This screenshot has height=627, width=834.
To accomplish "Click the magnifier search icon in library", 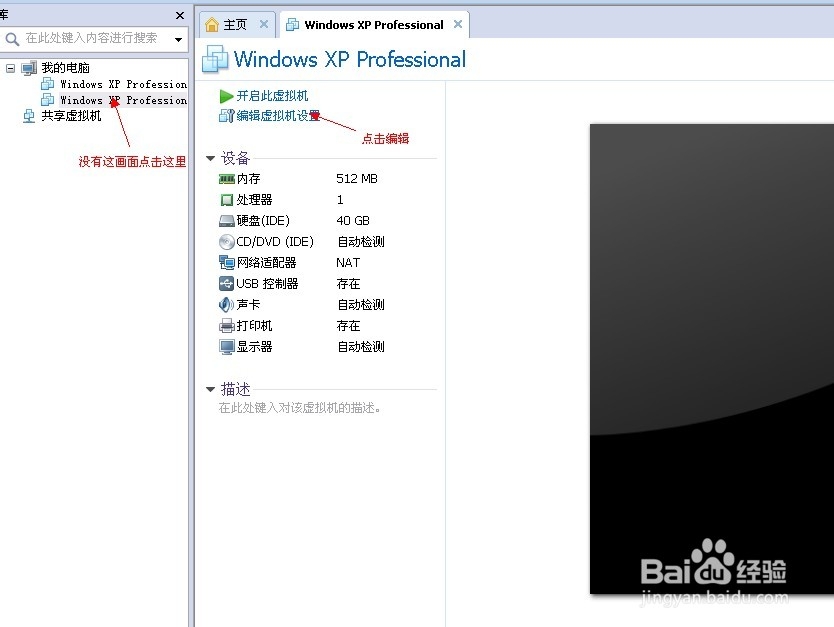I will [x=12, y=39].
